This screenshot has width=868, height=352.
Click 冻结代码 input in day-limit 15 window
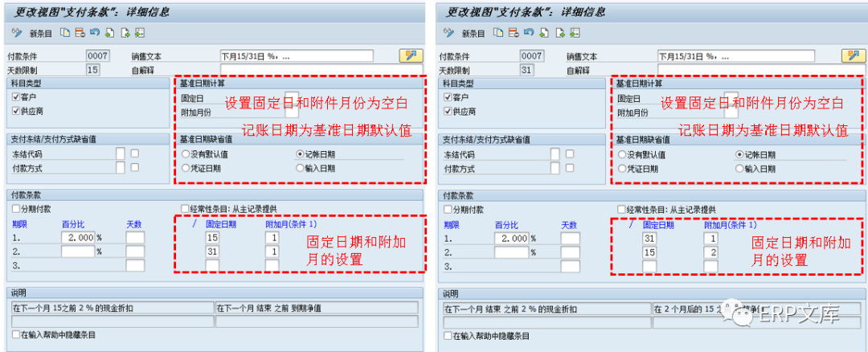[x=121, y=153]
